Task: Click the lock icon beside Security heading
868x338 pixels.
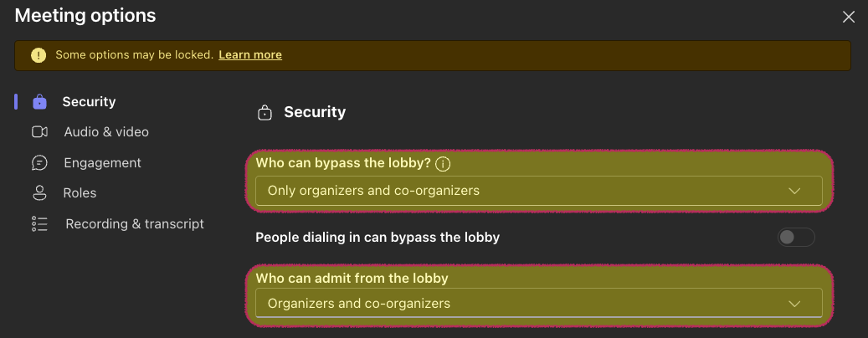Action: [265, 112]
